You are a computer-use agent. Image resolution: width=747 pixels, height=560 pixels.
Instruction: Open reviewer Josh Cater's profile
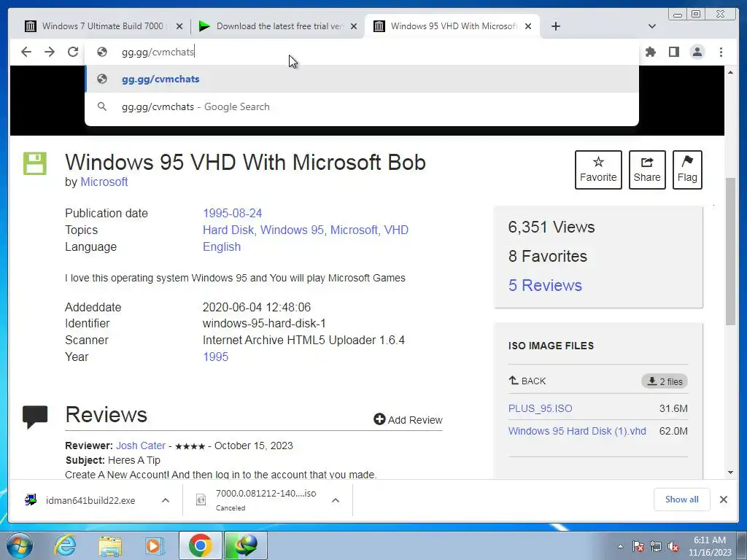[x=141, y=446]
